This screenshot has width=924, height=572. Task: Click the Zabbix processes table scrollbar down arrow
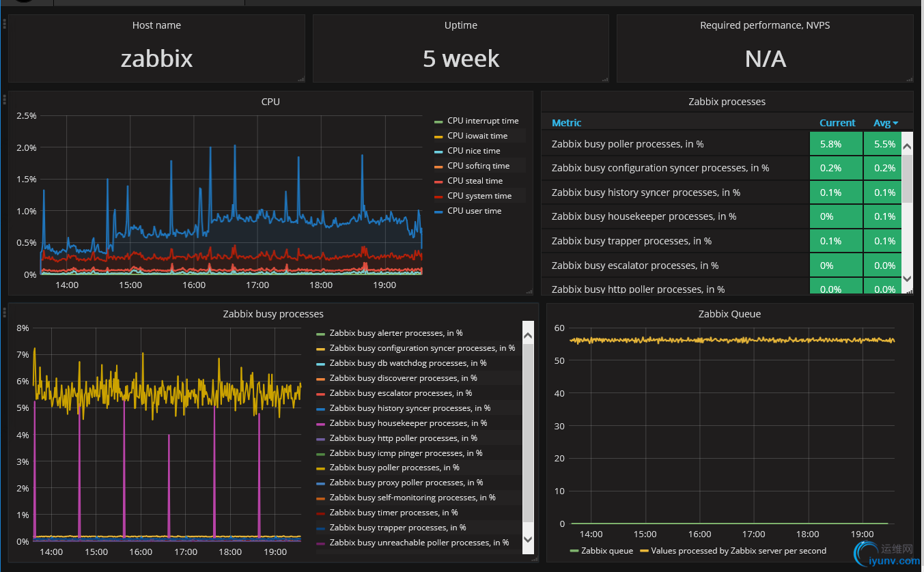907,278
